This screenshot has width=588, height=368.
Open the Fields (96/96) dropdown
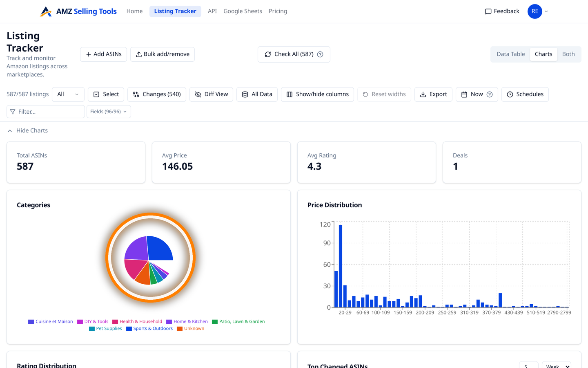coord(109,112)
